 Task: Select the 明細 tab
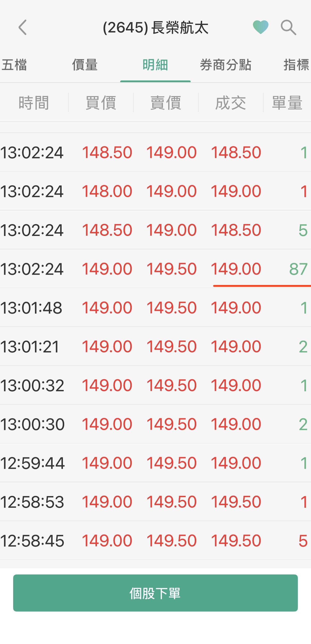click(155, 65)
